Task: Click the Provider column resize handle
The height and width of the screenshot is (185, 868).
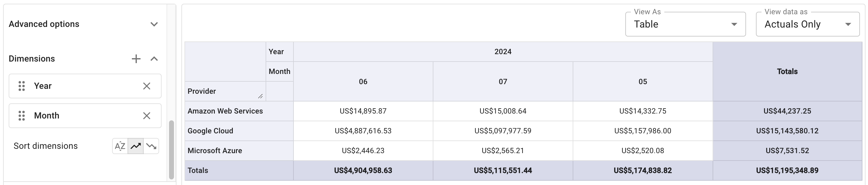Action: (260, 97)
